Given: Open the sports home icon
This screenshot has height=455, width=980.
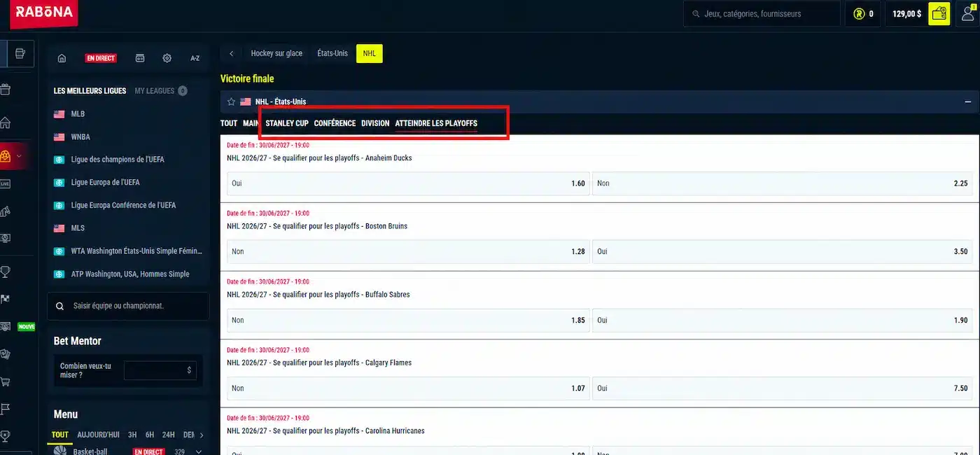Looking at the screenshot, I should coord(62,58).
